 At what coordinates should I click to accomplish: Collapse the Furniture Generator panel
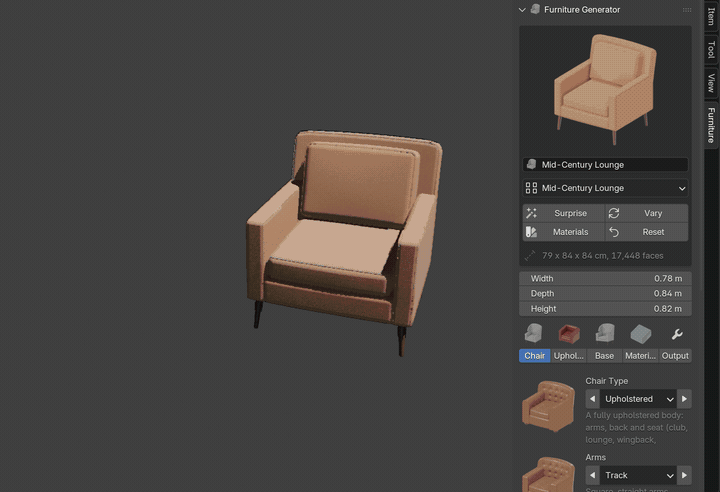pyautogui.click(x=522, y=10)
